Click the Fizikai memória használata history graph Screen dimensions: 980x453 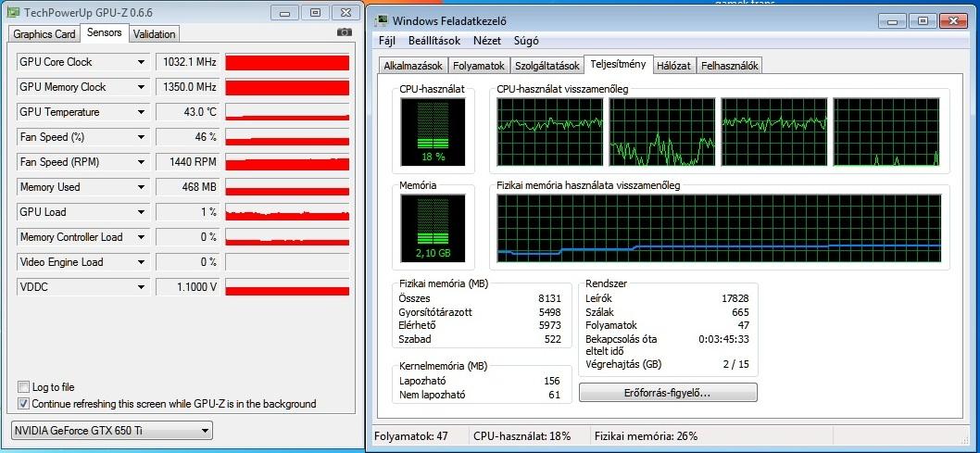[x=719, y=229]
